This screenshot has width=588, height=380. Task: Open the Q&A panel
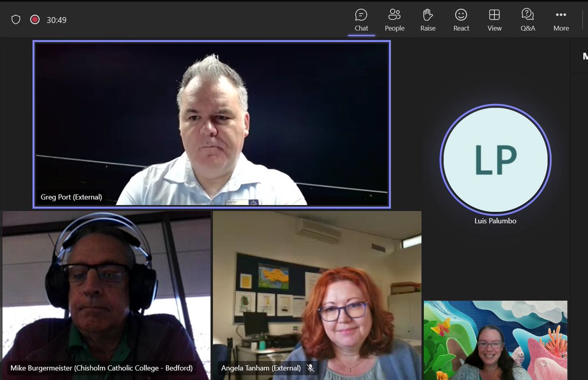[x=528, y=20]
